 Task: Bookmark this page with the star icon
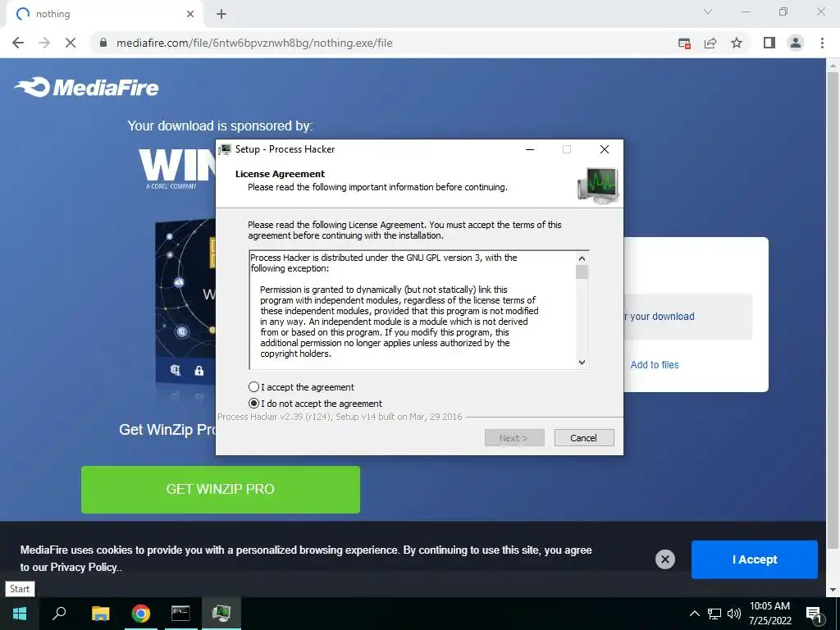click(737, 43)
